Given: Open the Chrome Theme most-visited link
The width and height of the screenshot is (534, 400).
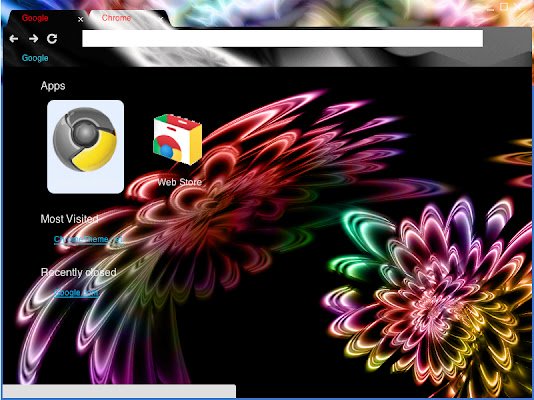Looking at the screenshot, I should click(x=88, y=240).
